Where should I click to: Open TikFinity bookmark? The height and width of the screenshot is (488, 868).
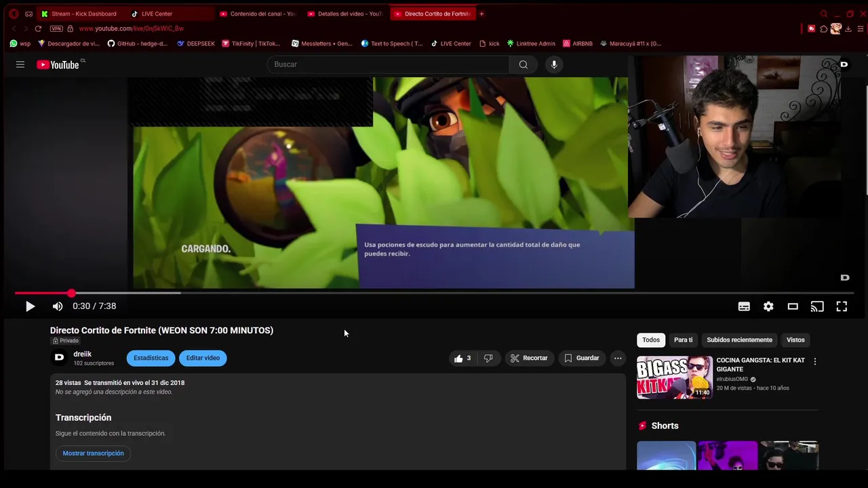(251, 43)
